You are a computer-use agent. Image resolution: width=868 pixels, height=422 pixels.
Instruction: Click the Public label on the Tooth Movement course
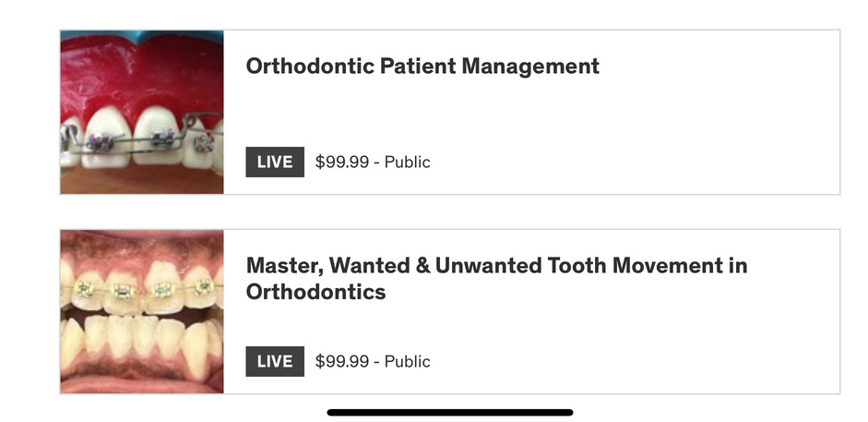(408, 362)
